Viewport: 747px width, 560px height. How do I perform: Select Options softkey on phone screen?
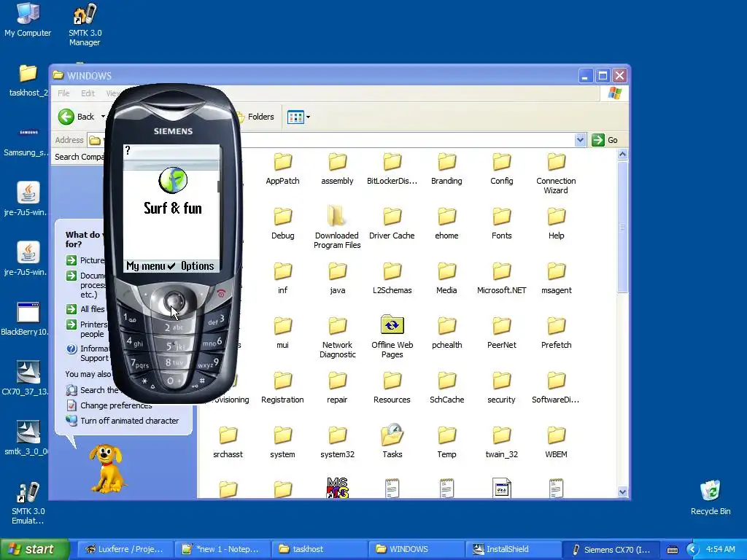[197, 265]
